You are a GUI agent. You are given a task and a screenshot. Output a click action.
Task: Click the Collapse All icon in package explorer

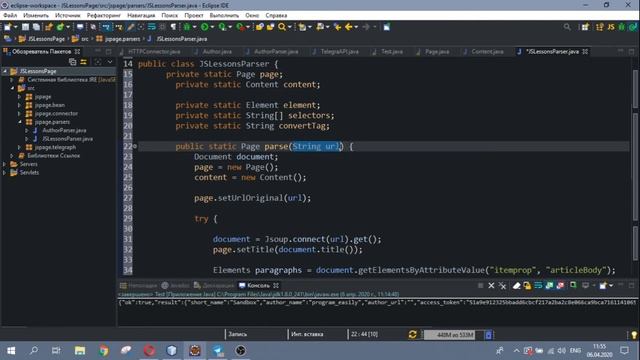[x=72, y=62]
